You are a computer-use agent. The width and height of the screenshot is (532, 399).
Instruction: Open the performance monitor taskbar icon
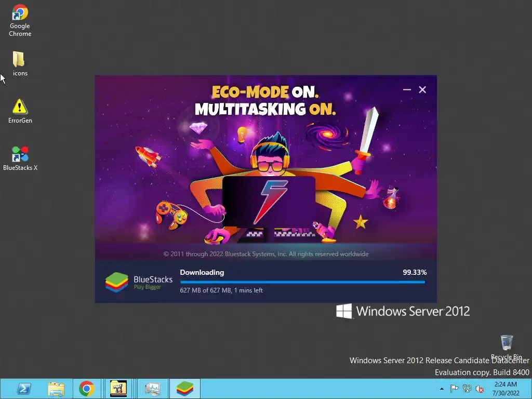(152, 389)
